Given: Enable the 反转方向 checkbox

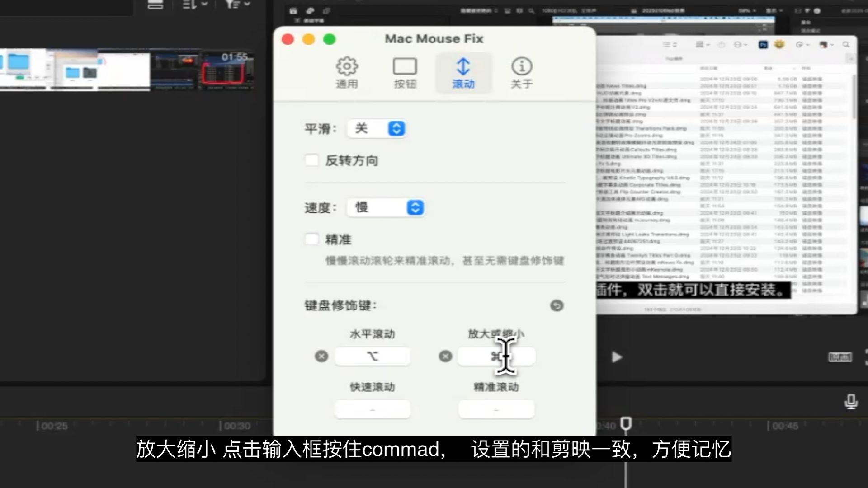Looking at the screenshot, I should pyautogui.click(x=312, y=160).
